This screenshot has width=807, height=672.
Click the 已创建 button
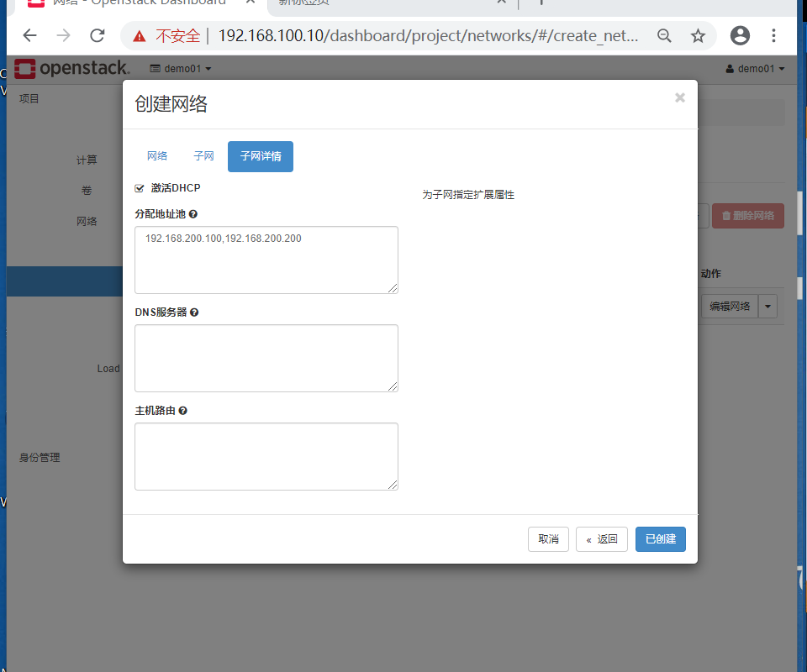660,538
